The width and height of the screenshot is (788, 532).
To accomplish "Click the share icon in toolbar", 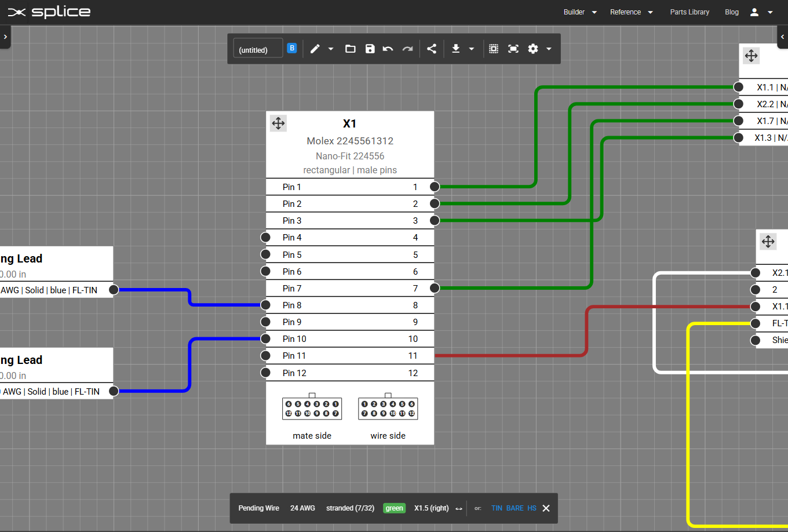I will [432, 49].
